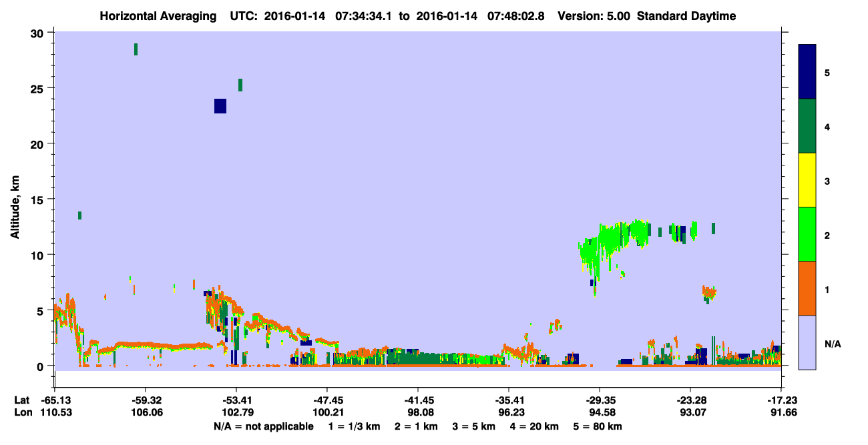
Task: Click the orange colorbar segment labeled 1
Action: click(807, 288)
